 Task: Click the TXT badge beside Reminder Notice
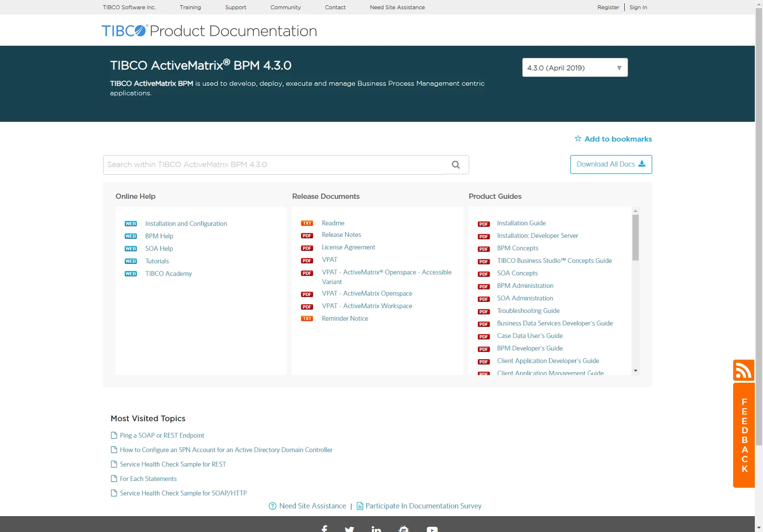(307, 319)
